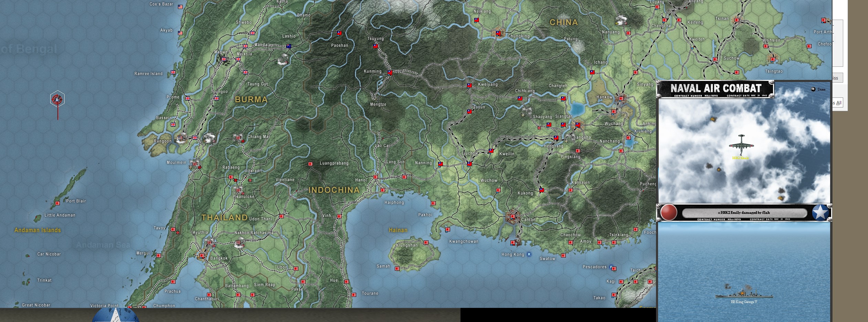The image size is (868, 322).
Task: Select the Japanese base at Udon Thani
Action: pos(281,216)
